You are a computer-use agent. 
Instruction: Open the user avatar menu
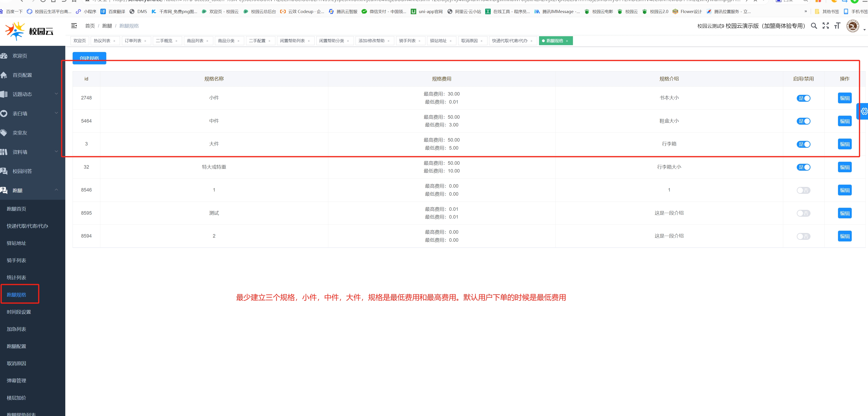[853, 26]
